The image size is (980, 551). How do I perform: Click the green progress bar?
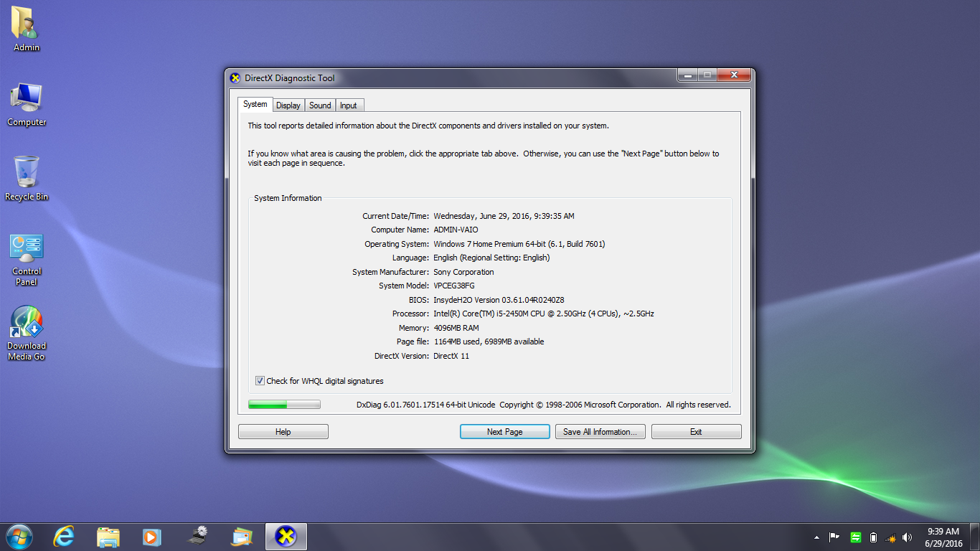[284, 405]
